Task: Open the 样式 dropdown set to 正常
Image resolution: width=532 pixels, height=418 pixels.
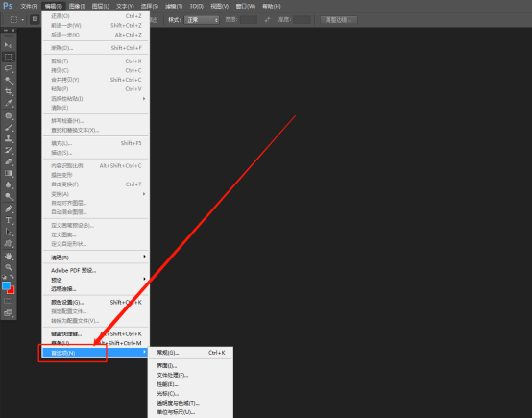Action: [x=202, y=20]
